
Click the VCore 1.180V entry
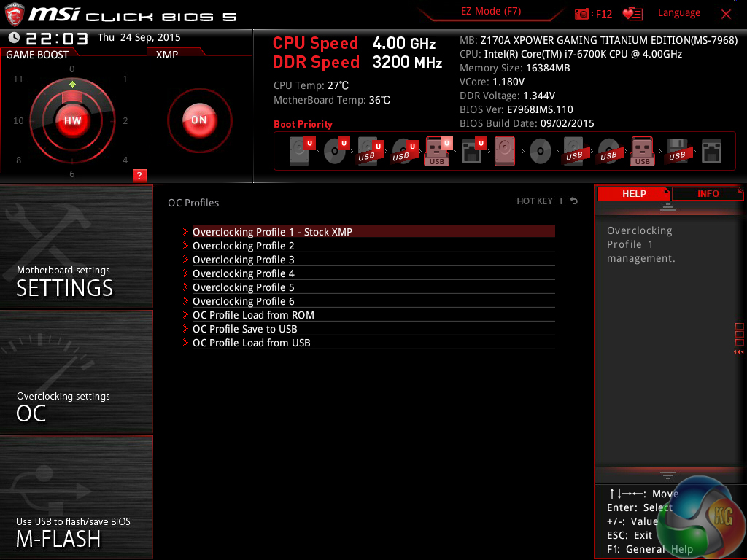point(492,82)
